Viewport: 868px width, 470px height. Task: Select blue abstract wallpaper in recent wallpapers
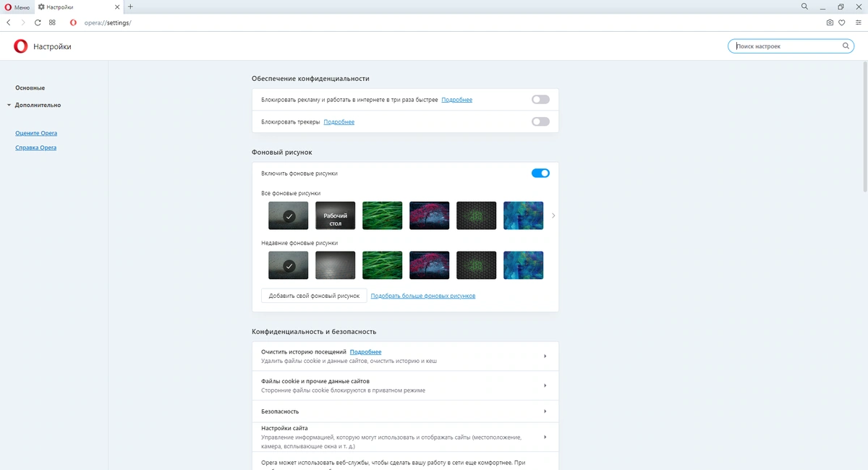pos(523,265)
